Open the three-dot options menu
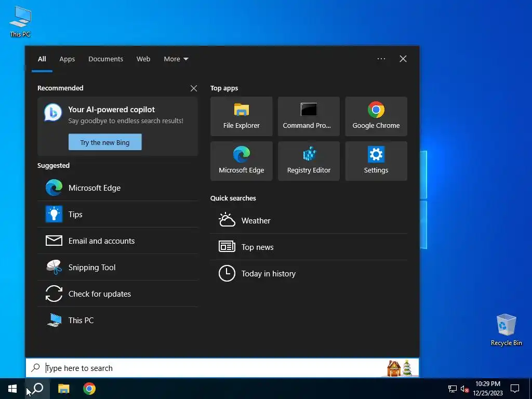 pos(381,59)
